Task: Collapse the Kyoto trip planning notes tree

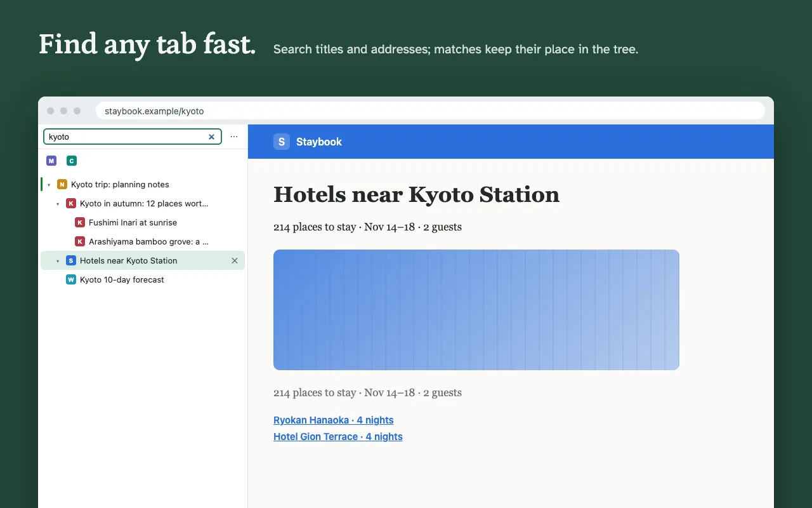Action: [x=49, y=185]
